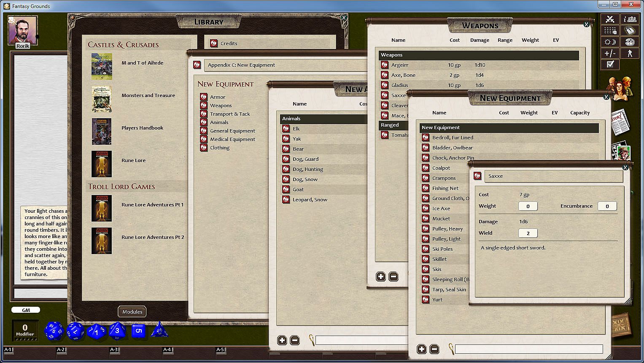
Task: Open the plus/minus modifiers icon
Action: (x=610, y=53)
